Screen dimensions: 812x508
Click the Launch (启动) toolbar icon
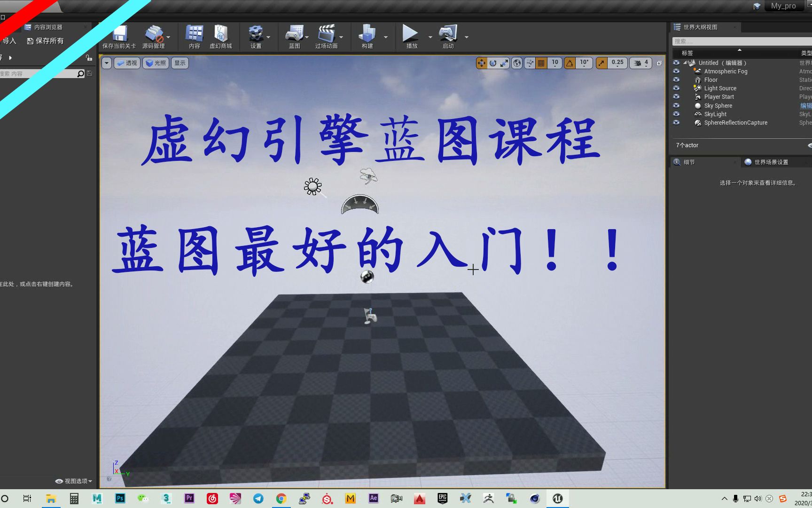[x=448, y=37]
